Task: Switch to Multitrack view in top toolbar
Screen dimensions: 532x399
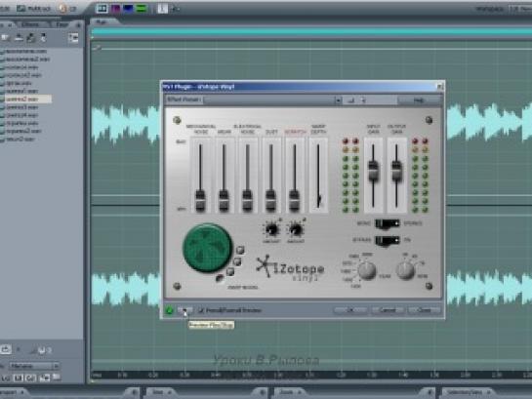Action: click(x=33, y=8)
